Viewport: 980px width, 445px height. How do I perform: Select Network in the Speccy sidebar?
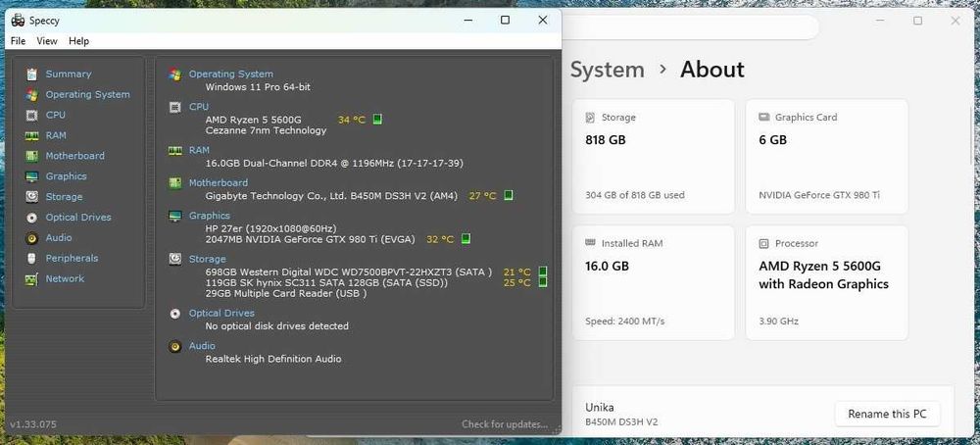coord(65,278)
